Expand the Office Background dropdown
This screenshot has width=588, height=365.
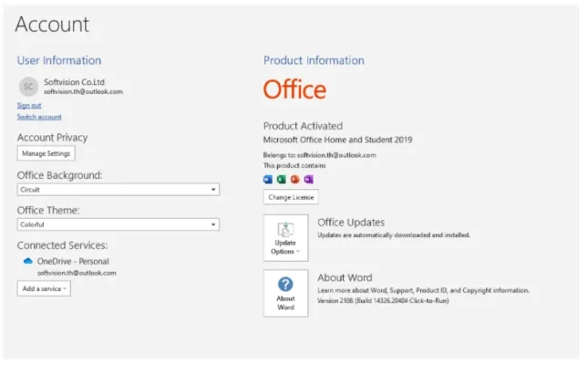click(118, 190)
